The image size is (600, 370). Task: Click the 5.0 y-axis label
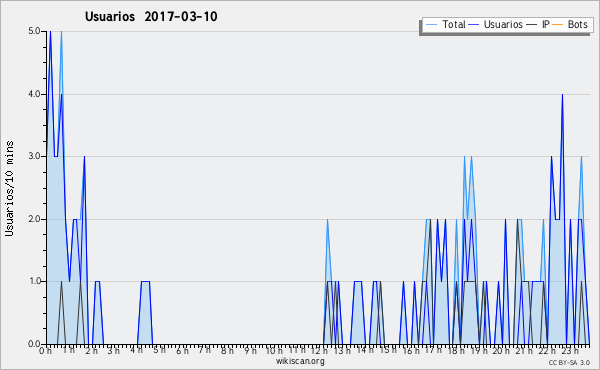click(34, 31)
